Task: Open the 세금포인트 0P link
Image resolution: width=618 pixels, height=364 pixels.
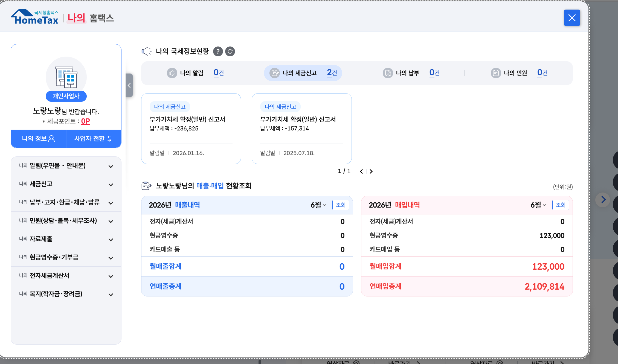Action: 85,121
